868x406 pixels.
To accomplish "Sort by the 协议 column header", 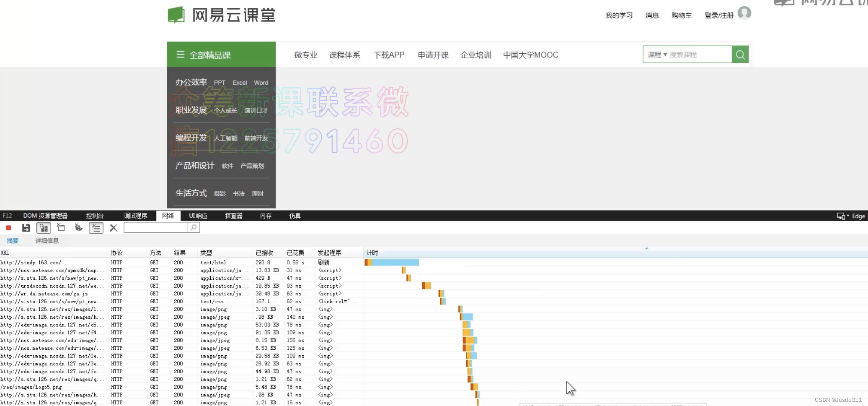I will point(128,252).
